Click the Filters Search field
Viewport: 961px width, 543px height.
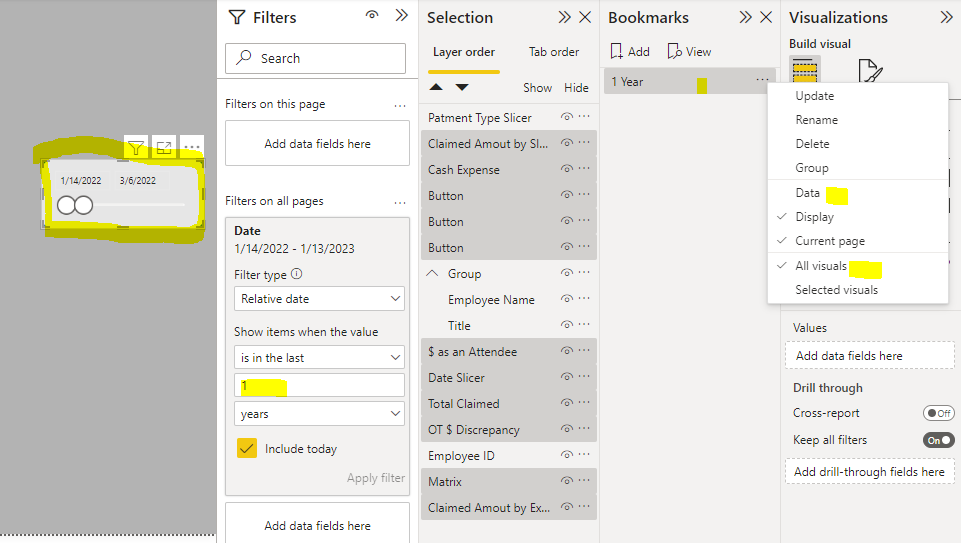click(315, 58)
